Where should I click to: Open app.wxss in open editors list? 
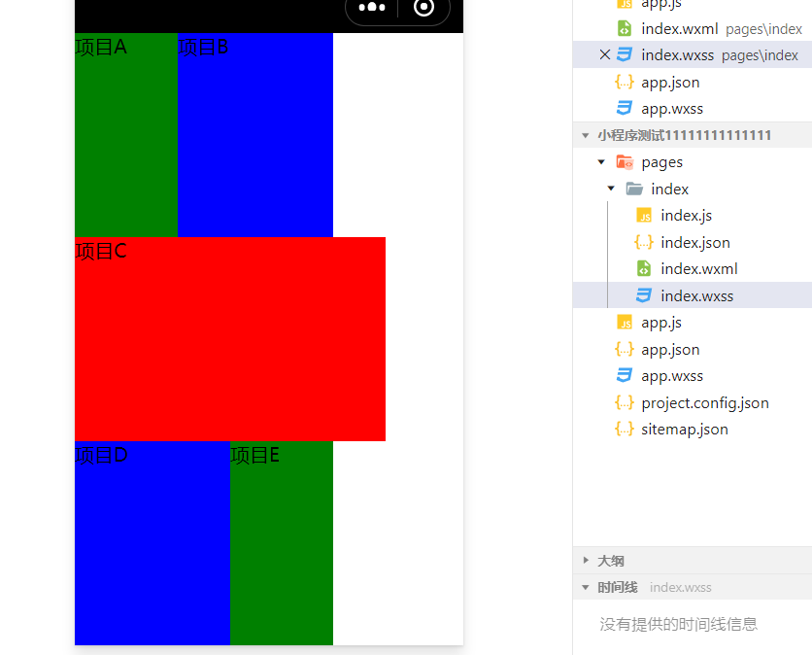[x=693, y=108]
